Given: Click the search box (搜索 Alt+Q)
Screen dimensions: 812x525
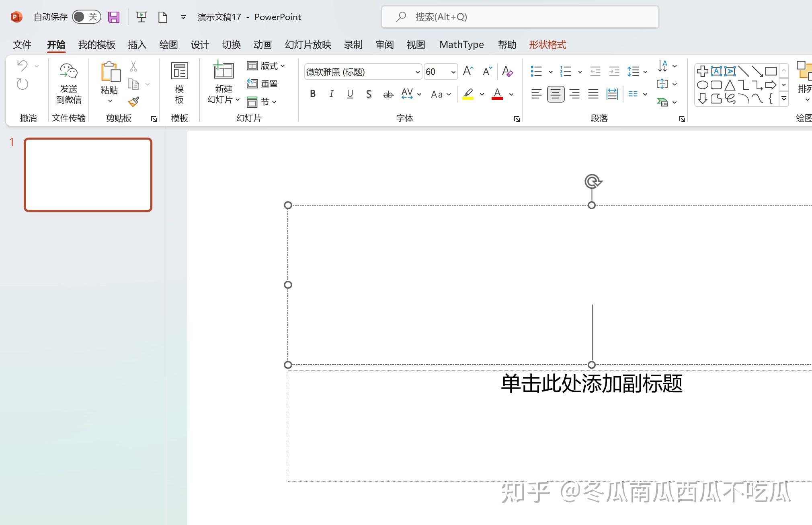Looking at the screenshot, I should pos(520,17).
